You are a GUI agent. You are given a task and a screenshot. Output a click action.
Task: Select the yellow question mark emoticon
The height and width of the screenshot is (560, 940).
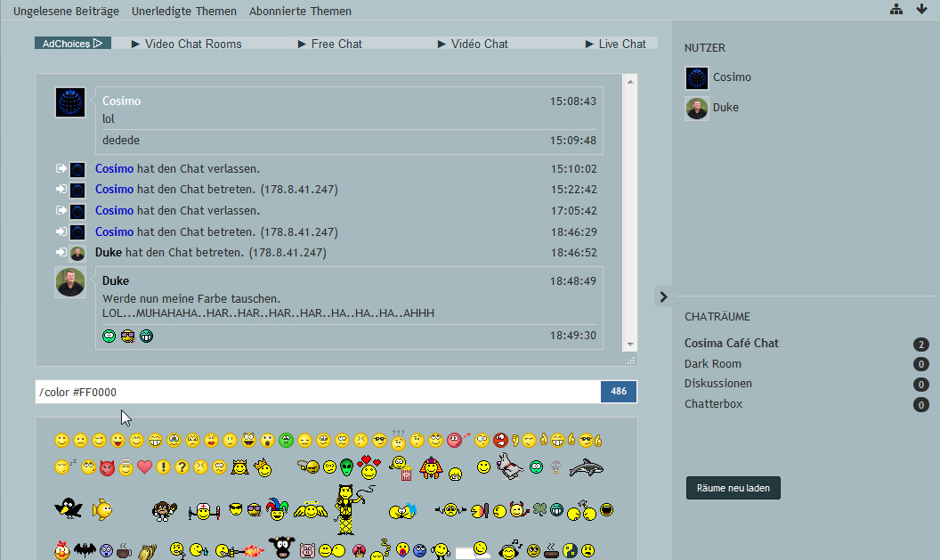click(182, 467)
